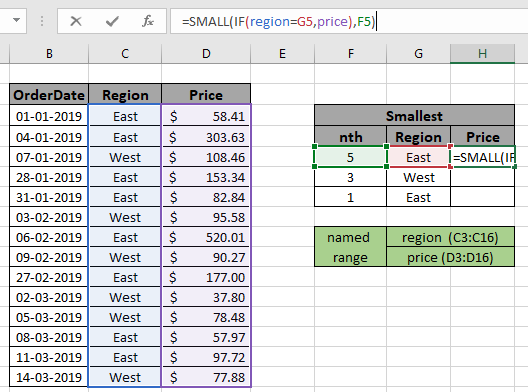Click the East cell next to nth 5
This screenshot has width=528, height=392.
tap(419, 157)
